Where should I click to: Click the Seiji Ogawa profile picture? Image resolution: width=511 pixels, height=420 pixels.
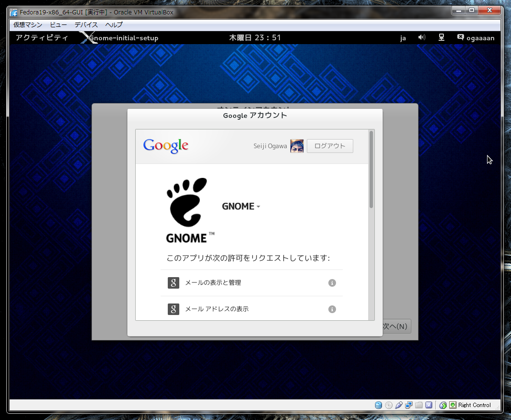297,146
